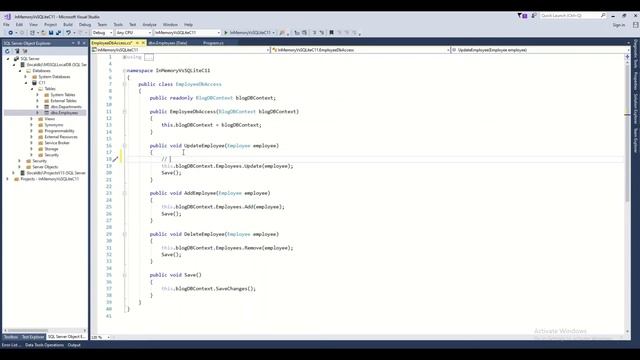Select the Programmability folder
640x360 pixels.
[59, 131]
